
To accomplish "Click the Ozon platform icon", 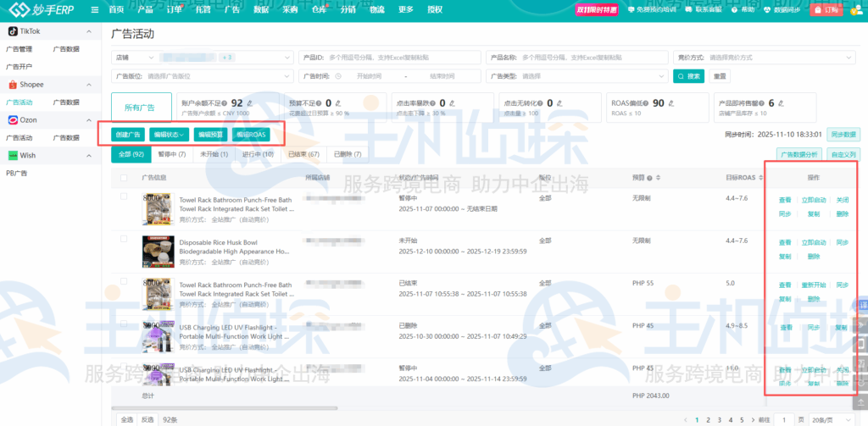I will pos(12,120).
